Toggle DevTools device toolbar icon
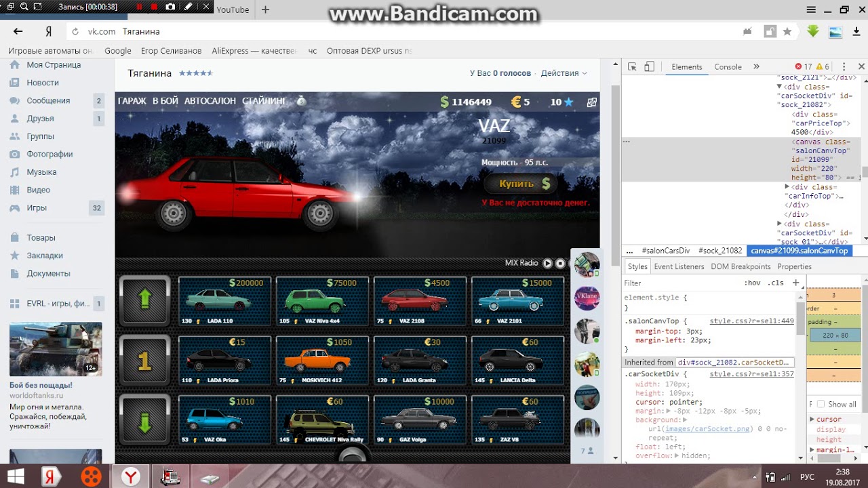Viewport: 868px width, 488px height. point(649,66)
